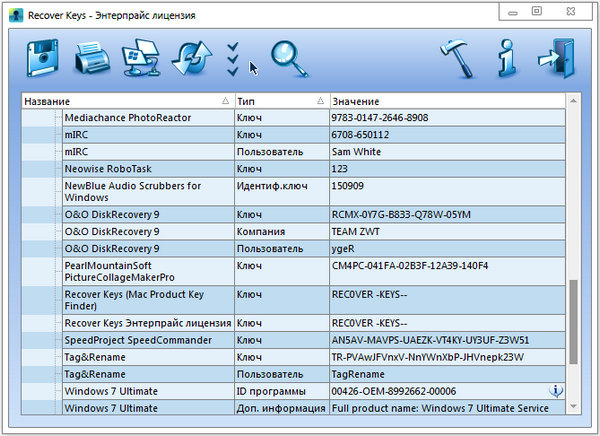Click the floppy disk Save icon

pyautogui.click(x=45, y=59)
